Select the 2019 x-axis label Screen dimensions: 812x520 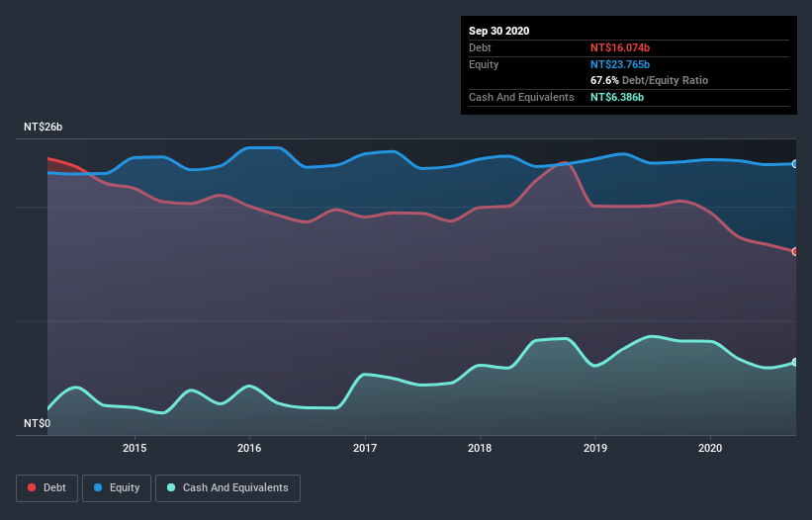[x=595, y=448]
